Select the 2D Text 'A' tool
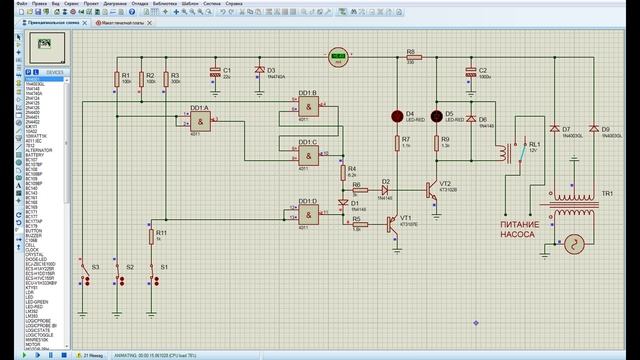This screenshot has height=360, width=640. pos(19,185)
